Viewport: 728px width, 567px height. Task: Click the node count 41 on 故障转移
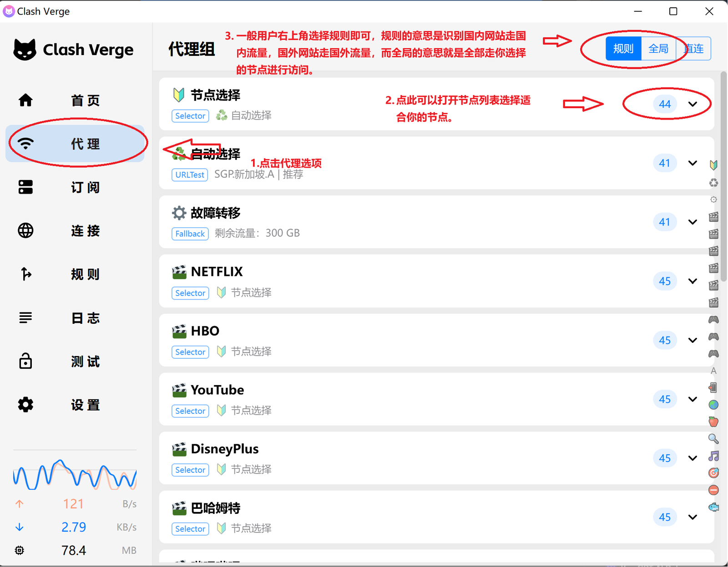click(665, 222)
